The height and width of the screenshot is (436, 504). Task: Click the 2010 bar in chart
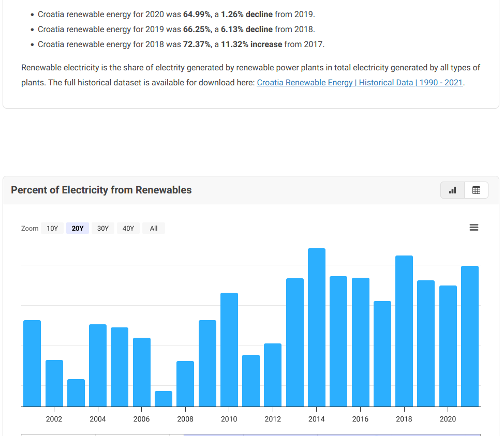229,350
